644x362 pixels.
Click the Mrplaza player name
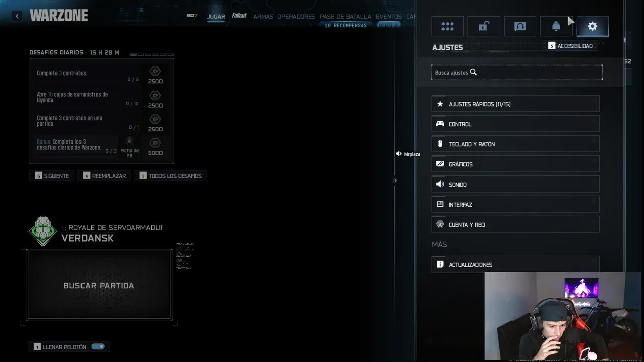point(412,154)
